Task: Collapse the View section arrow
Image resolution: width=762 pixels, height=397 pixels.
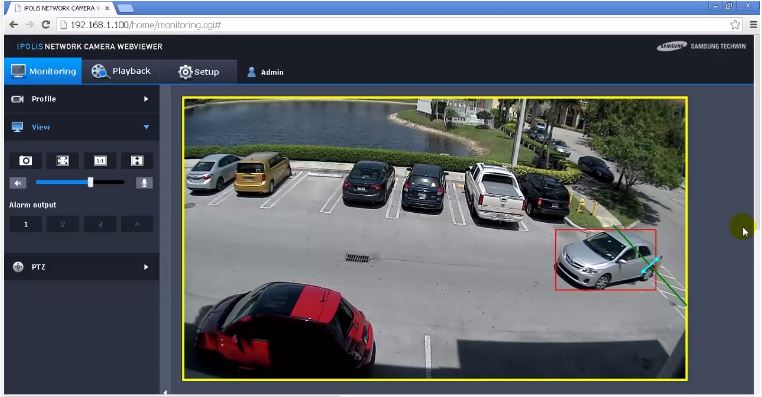Action: tap(146, 127)
